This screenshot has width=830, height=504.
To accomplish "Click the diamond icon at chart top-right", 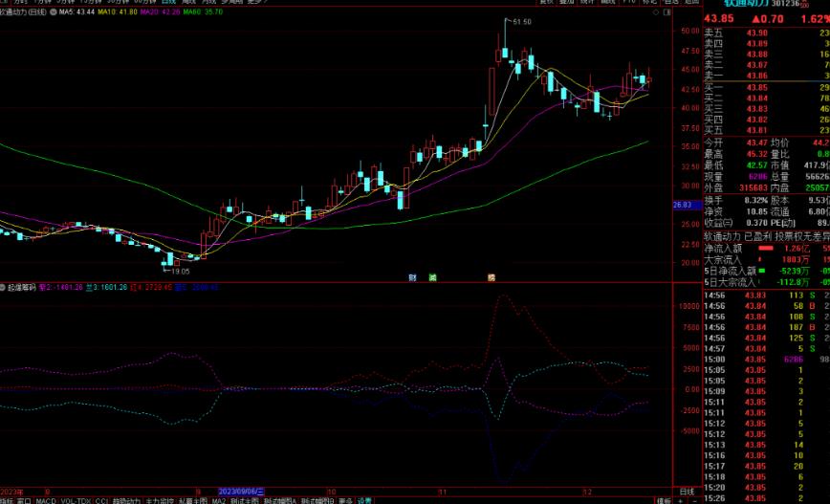I will pyautogui.click(x=656, y=12).
